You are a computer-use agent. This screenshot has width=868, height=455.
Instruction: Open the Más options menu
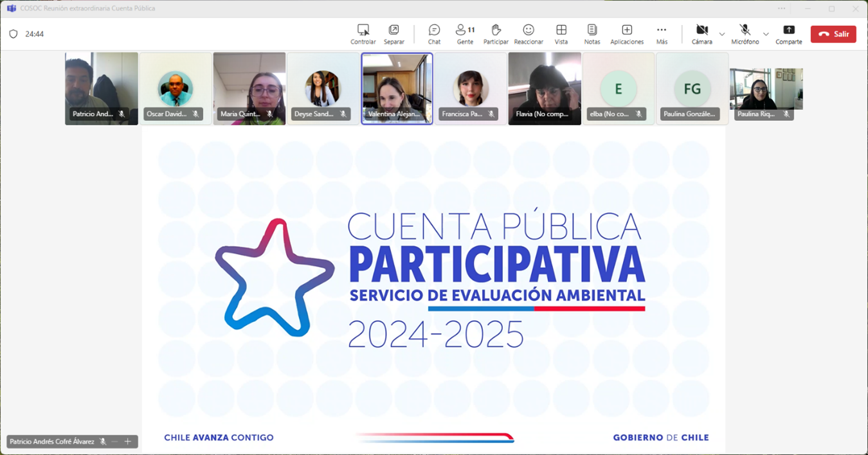(x=662, y=34)
